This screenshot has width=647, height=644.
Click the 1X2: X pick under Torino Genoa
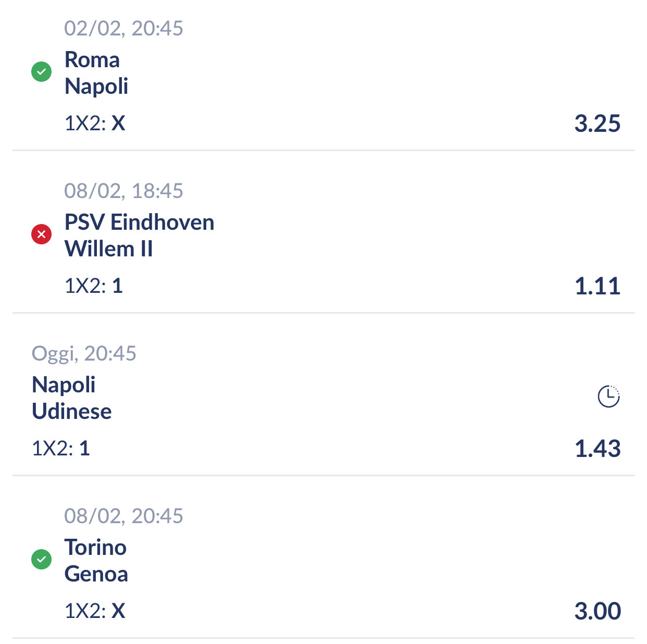95,611
